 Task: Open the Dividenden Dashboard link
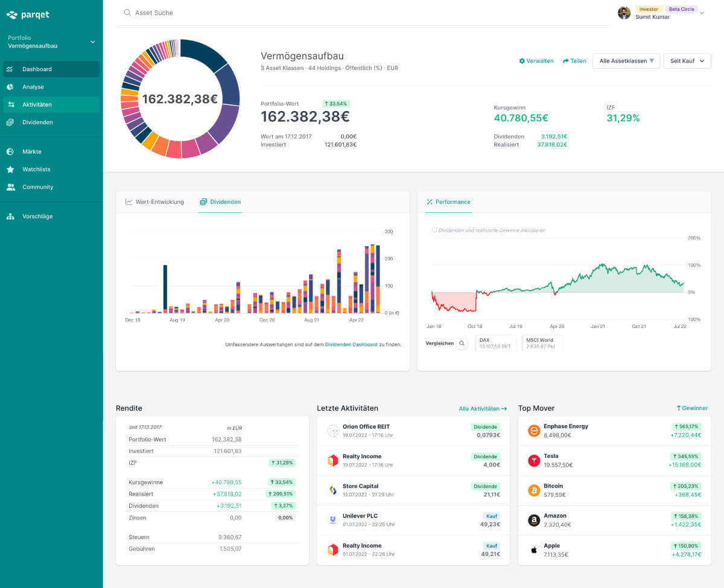(351, 344)
